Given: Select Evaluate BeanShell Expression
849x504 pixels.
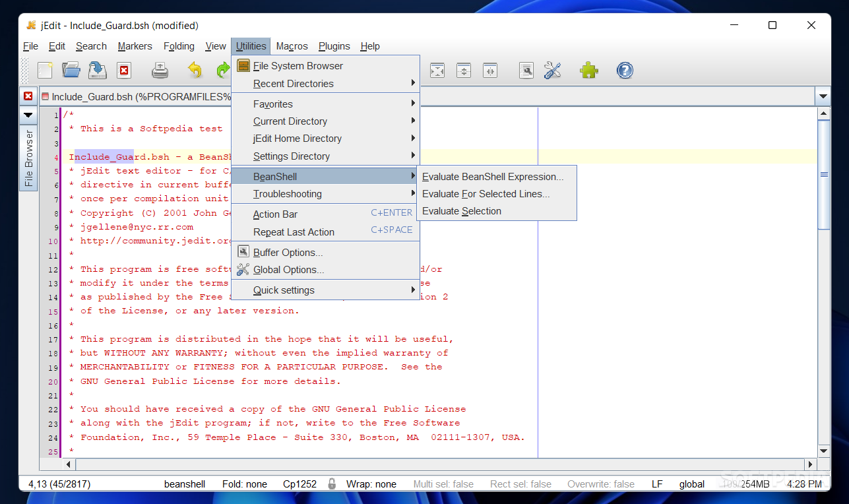Looking at the screenshot, I should (497, 177).
